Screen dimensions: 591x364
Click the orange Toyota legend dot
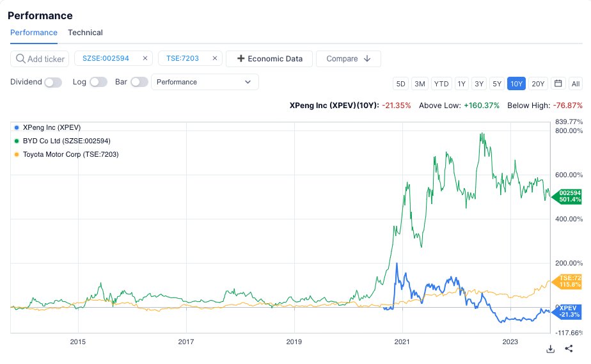pyautogui.click(x=17, y=155)
